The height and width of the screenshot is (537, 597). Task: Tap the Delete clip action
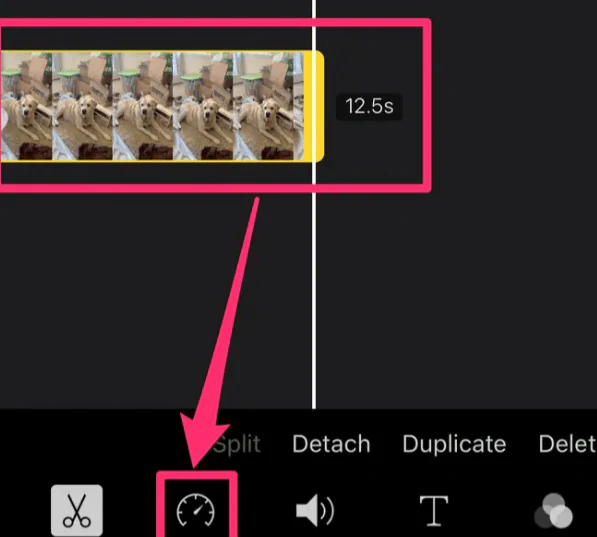click(x=567, y=444)
